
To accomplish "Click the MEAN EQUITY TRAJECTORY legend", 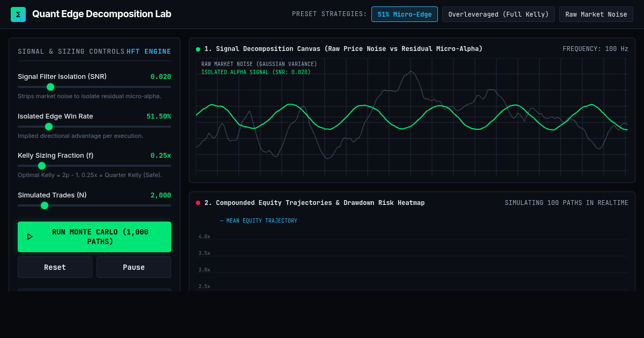I will pyautogui.click(x=258, y=221).
